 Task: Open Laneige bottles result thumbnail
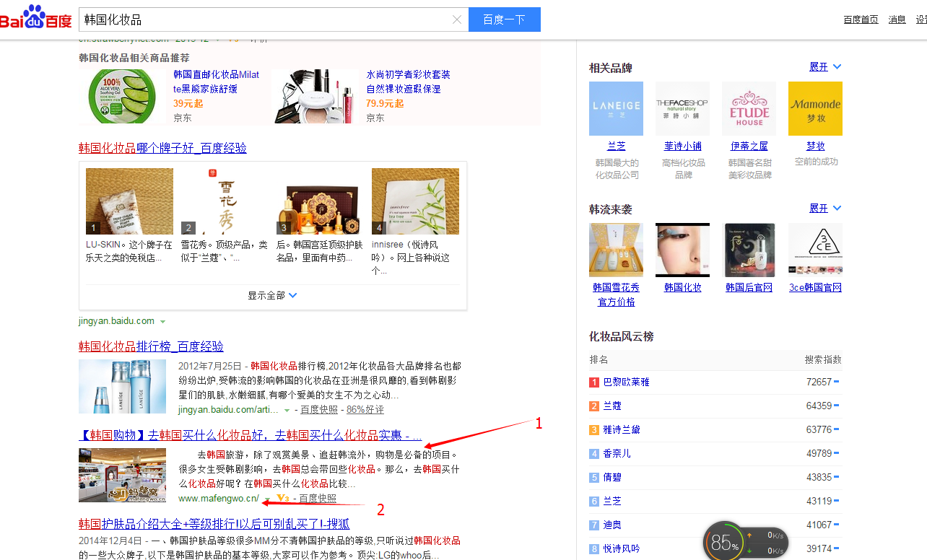tap(122, 386)
